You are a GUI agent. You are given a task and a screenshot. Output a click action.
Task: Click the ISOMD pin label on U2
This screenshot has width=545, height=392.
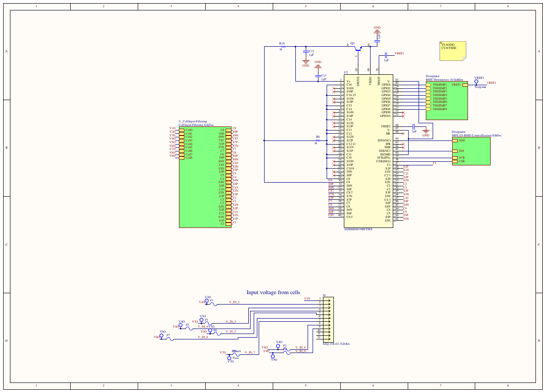pyautogui.click(x=384, y=154)
